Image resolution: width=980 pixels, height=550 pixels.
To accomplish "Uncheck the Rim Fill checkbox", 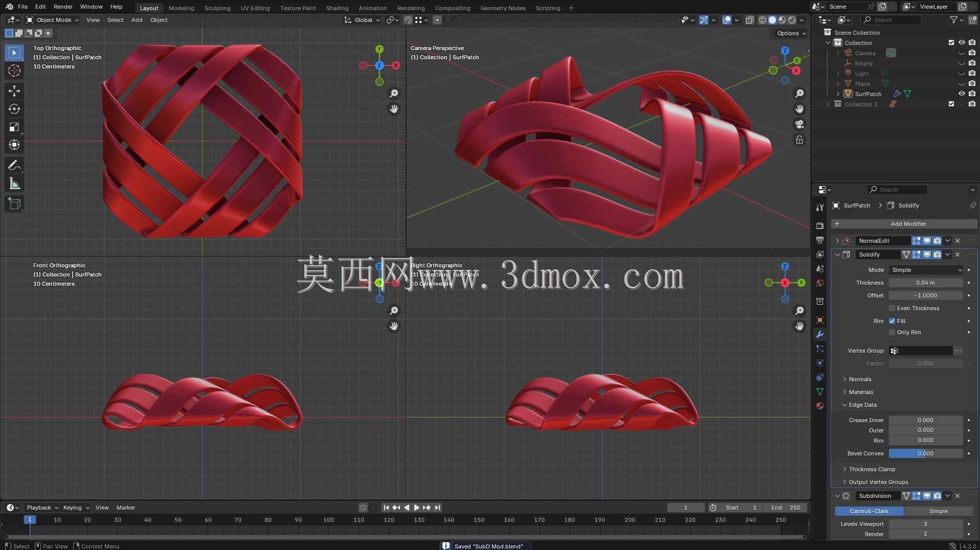I will point(892,321).
